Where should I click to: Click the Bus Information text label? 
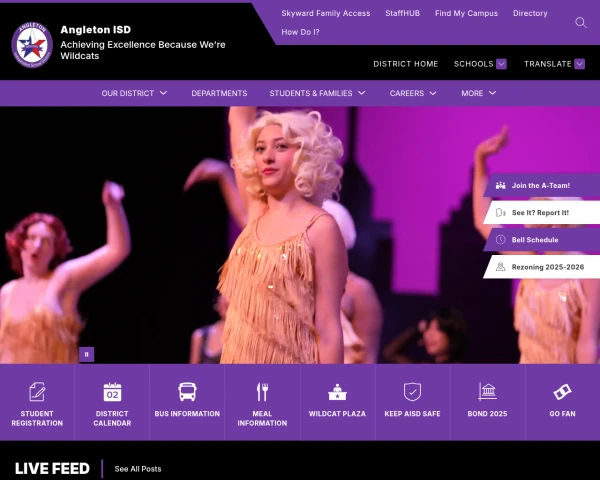click(187, 414)
